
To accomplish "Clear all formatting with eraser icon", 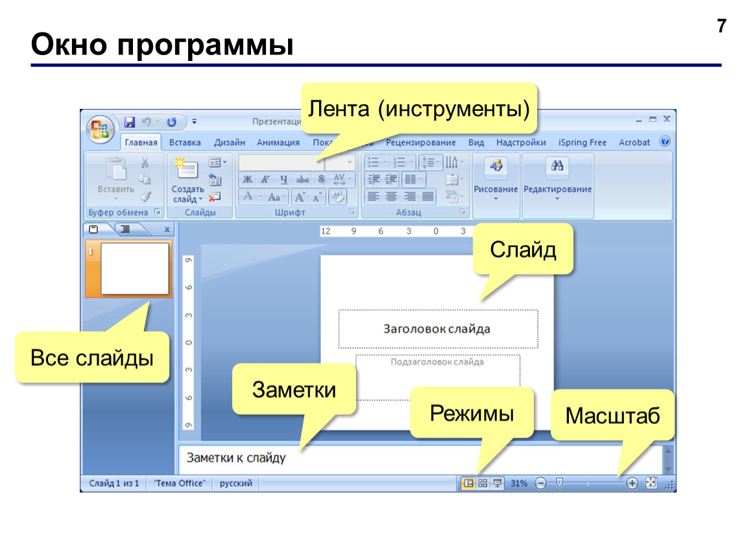I will pos(338,196).
